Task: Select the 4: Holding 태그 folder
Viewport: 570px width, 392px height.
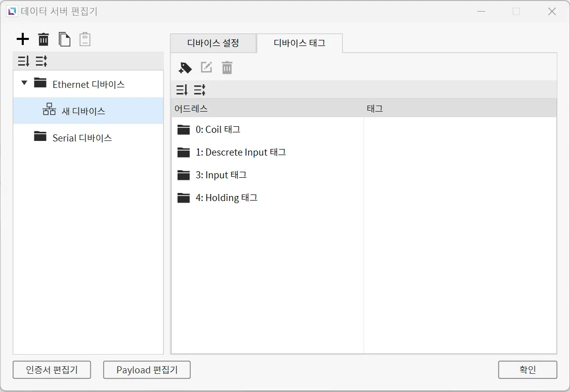Action: (x=226, y=198)
